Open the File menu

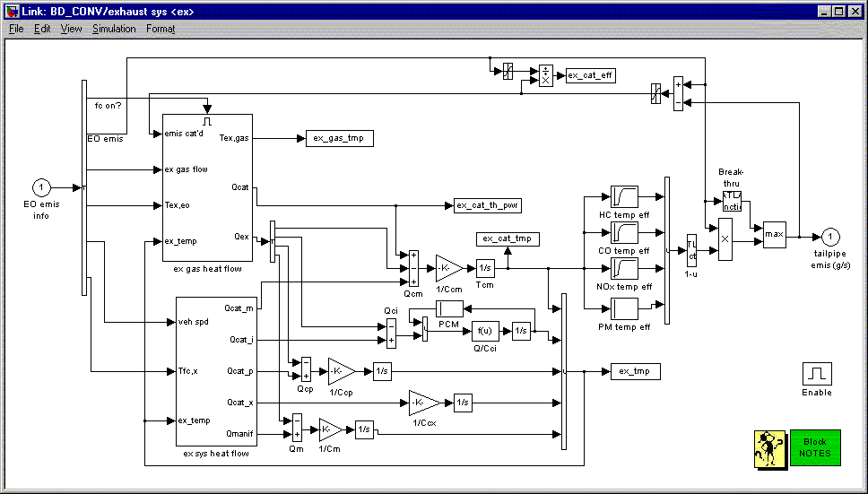[x=16, y=29]
